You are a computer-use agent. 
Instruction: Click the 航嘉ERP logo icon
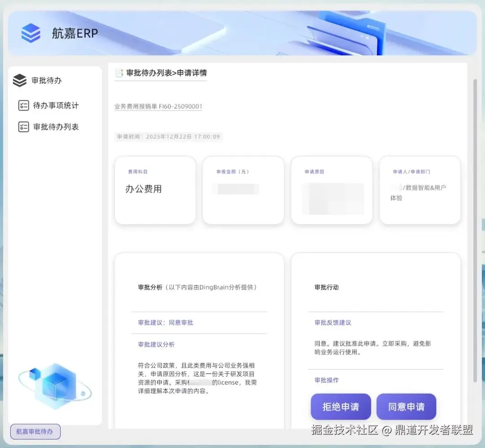tap(30, 33)
